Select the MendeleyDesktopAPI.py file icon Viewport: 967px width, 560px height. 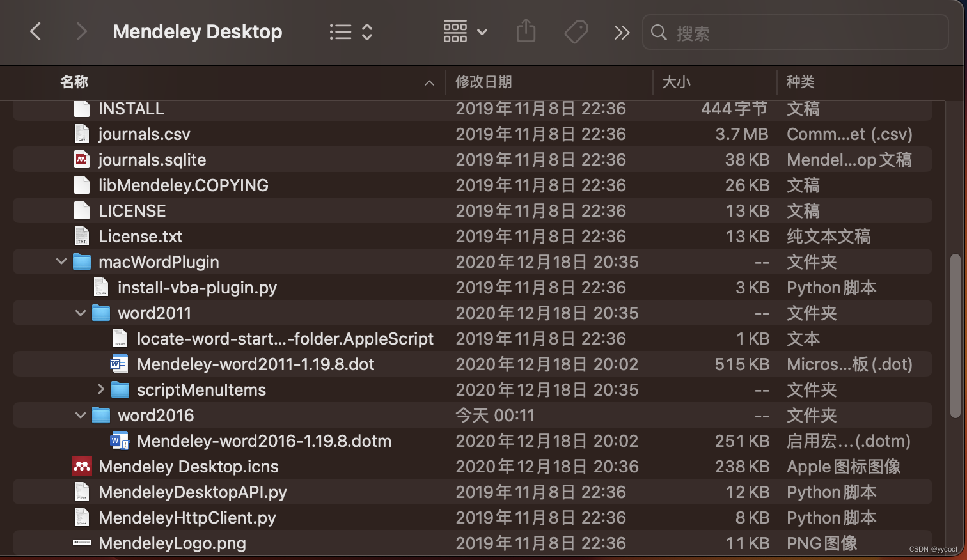click(x=82, y=492)
